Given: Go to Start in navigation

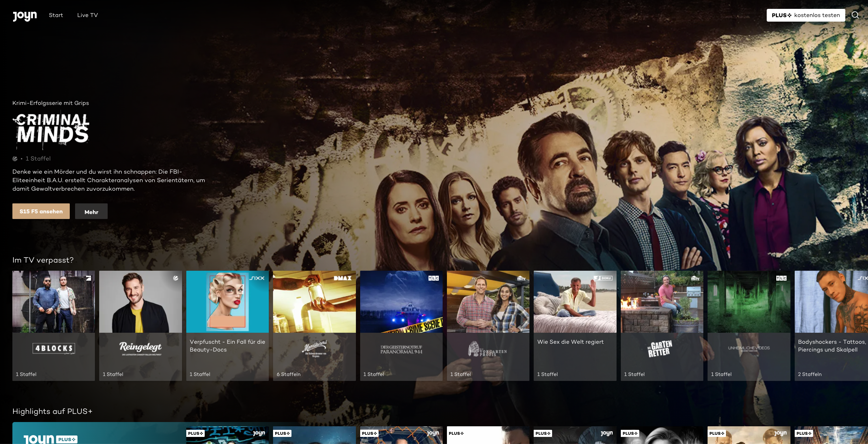Looking at the screenshot, I should coord(56,15).
